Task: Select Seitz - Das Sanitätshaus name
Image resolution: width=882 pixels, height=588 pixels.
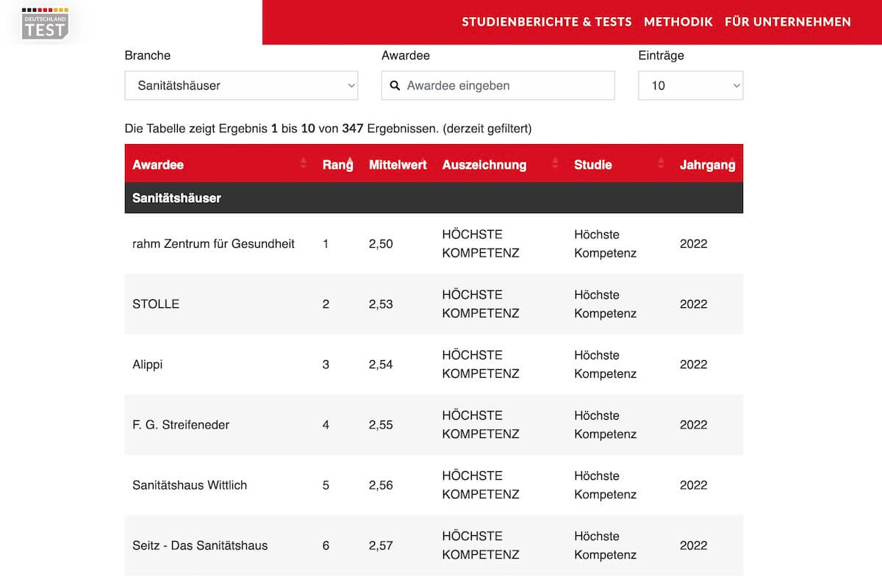Action: coord(200,545)
